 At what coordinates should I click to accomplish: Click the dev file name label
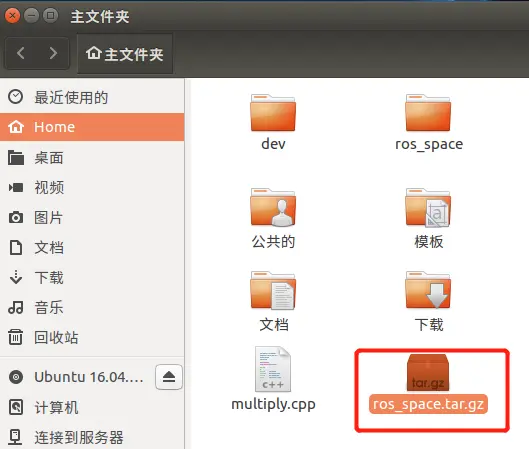(273, 144)
